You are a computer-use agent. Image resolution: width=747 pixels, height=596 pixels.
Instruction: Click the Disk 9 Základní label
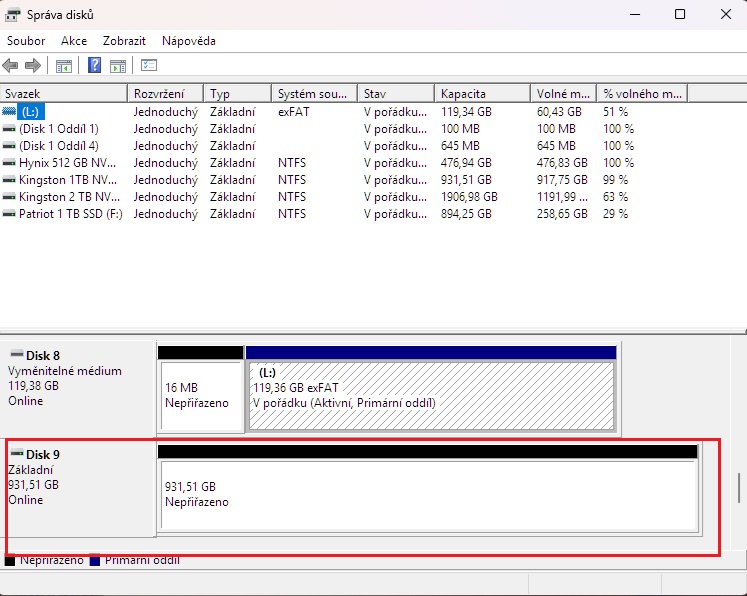pos(30,470)
